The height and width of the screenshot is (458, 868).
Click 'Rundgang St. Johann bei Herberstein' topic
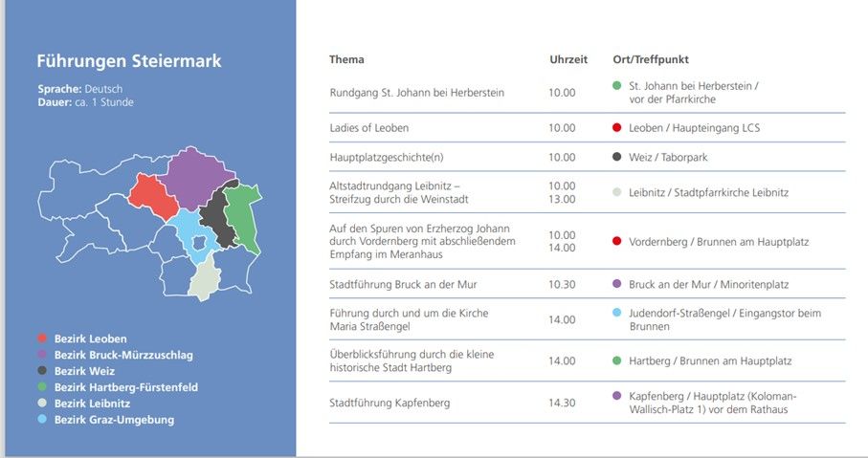coord(417,93)
